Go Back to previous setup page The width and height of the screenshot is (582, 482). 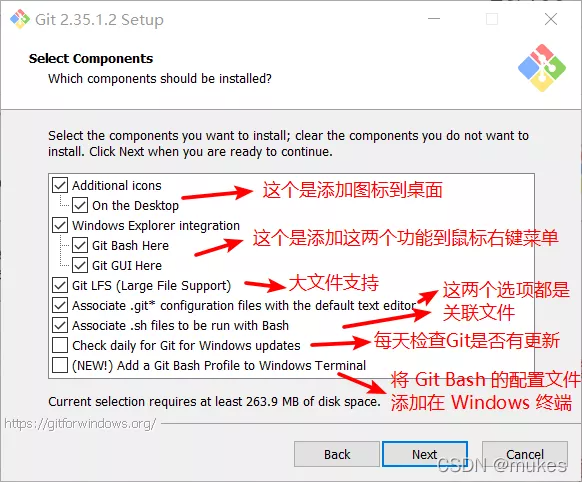[337, 454]
